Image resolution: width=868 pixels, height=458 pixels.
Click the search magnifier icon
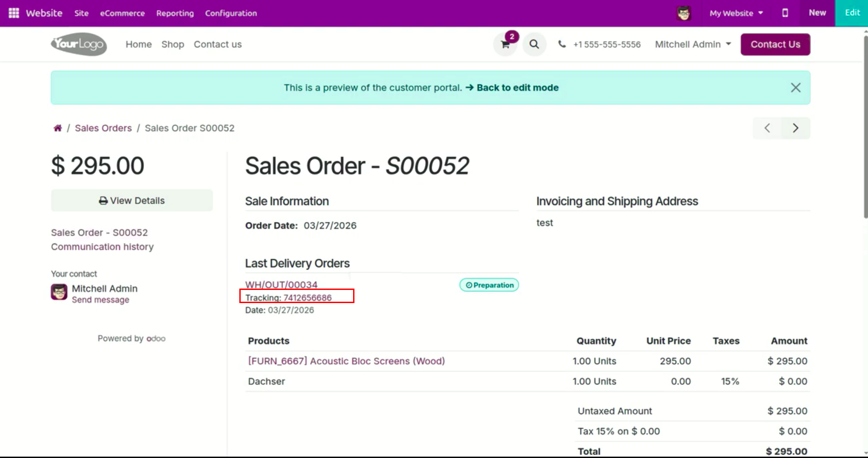tap(534, 44)
